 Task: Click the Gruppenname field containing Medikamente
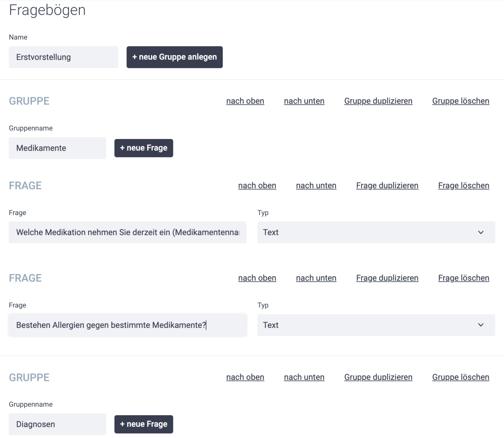[57, 148]
